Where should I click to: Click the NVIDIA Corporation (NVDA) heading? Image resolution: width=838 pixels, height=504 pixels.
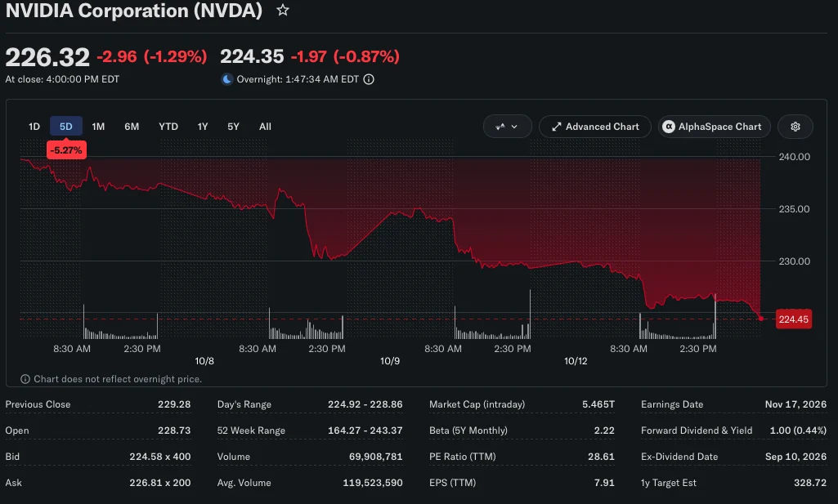(x=133, y=11)
